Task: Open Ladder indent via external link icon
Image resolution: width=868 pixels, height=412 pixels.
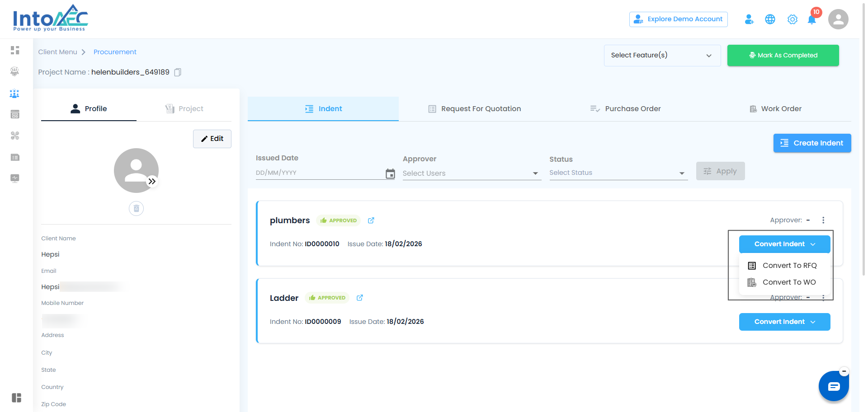Action: (360, 298)
